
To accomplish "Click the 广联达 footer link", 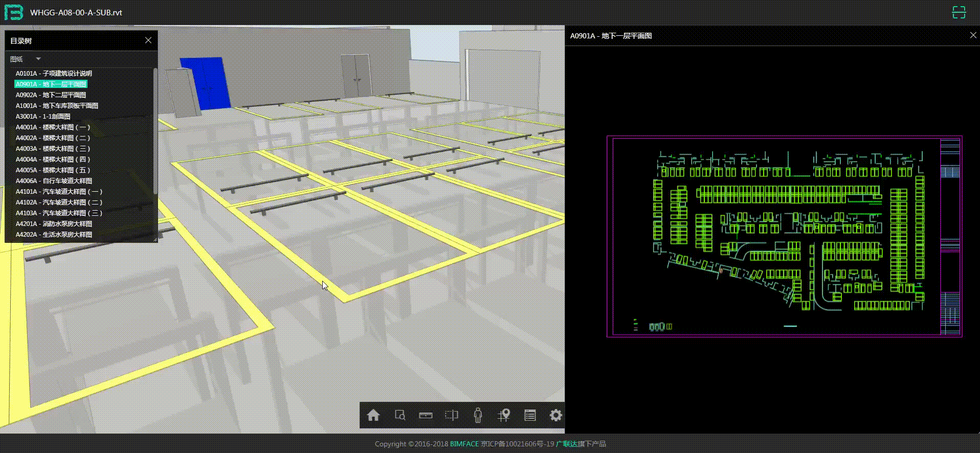I will pos(566,444).
